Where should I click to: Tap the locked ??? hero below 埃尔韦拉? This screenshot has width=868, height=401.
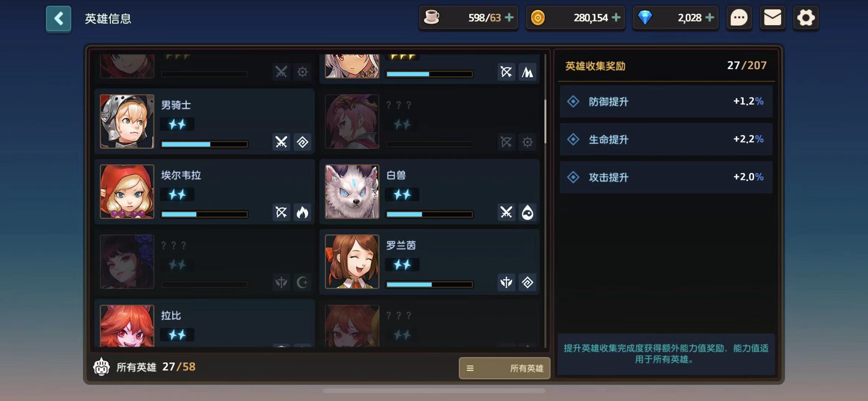pos(204,262)
